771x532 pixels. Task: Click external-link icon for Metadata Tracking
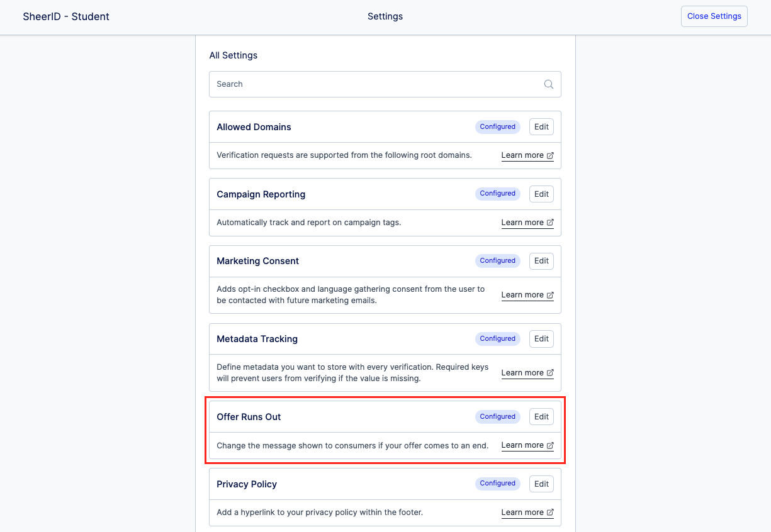click(x=550, y=373)
